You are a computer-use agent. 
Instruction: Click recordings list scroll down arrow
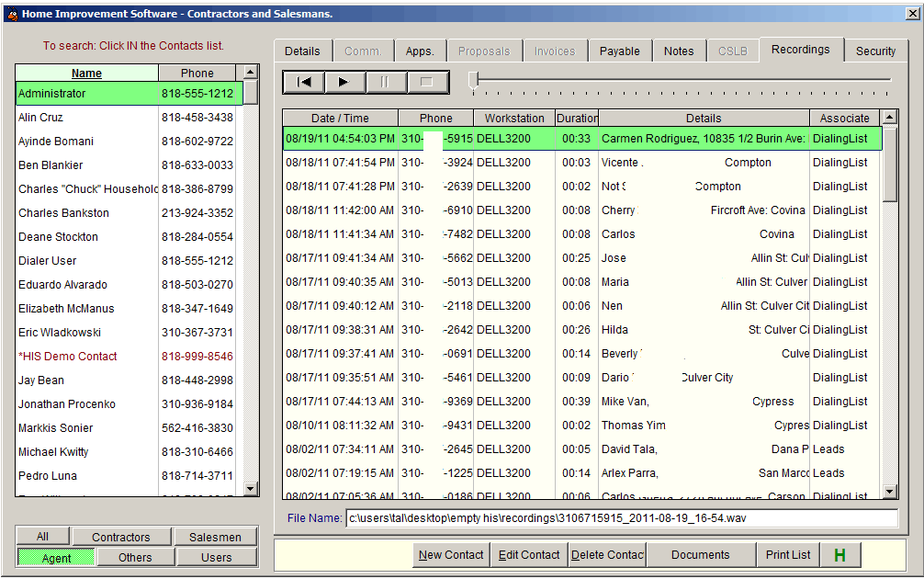click(x=889, y=491)
